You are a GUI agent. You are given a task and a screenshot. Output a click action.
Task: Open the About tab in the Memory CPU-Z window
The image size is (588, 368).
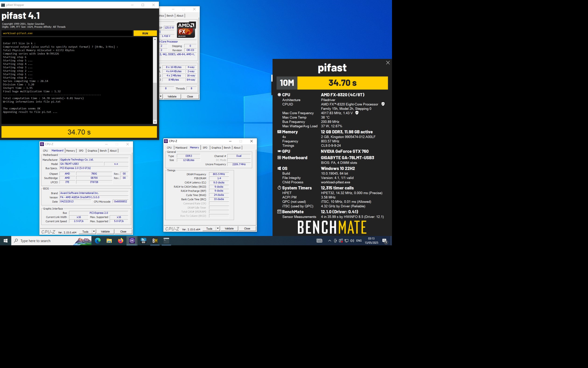click(237, 148)
